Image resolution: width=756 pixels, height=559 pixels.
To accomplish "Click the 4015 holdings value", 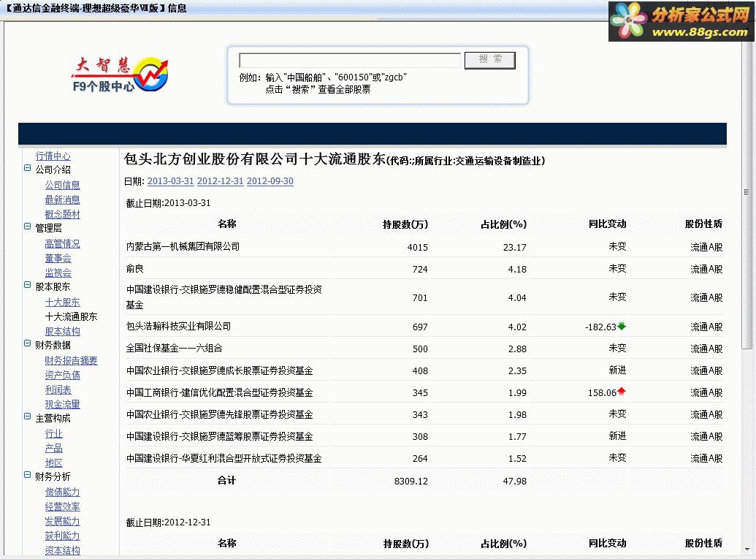I will click(418, 247).
